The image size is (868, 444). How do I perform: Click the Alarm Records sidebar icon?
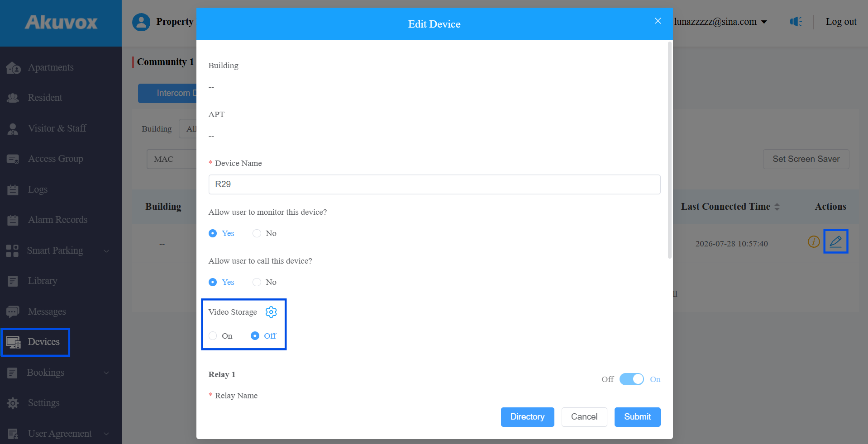tap(13, 220)
